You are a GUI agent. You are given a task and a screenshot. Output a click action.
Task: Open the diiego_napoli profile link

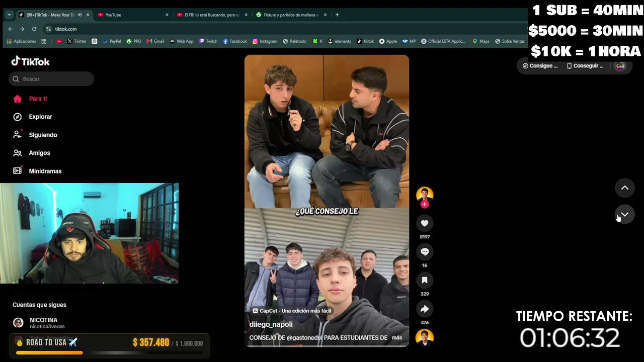271,324
